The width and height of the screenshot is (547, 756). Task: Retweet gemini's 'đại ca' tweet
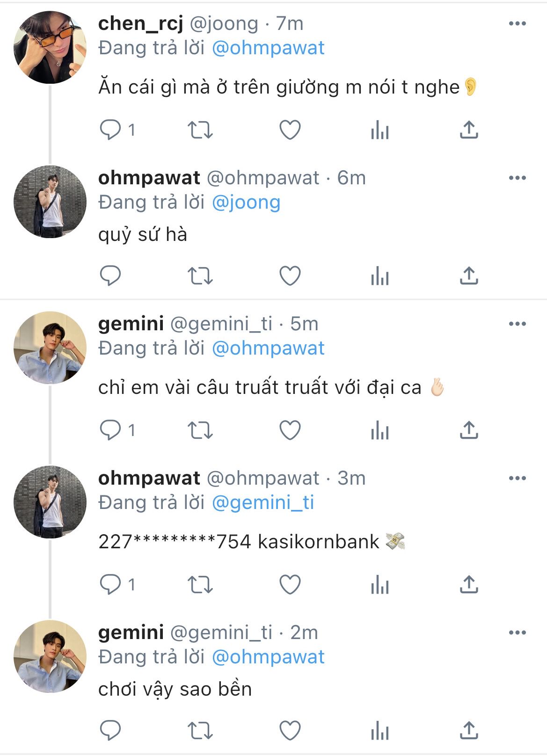tap(200, 430)
